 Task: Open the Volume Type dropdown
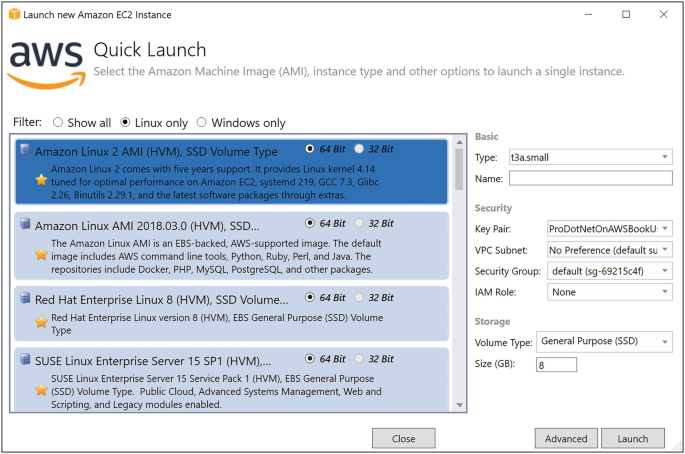tap(604, 342)
